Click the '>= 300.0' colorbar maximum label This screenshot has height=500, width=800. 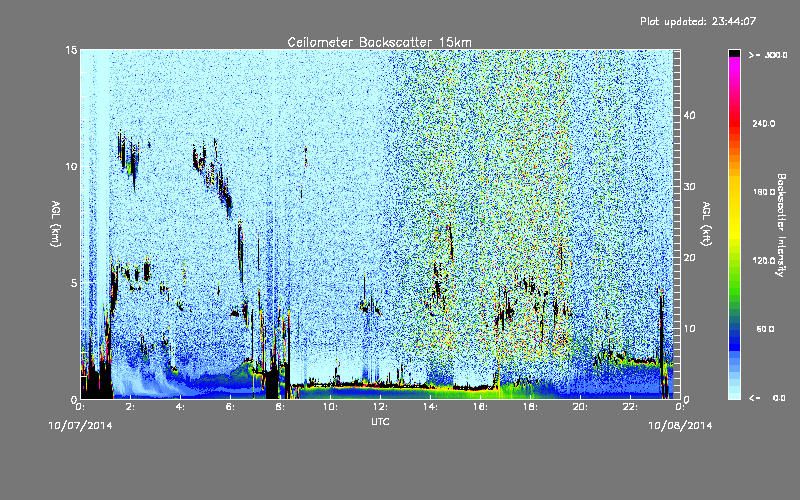768,55
